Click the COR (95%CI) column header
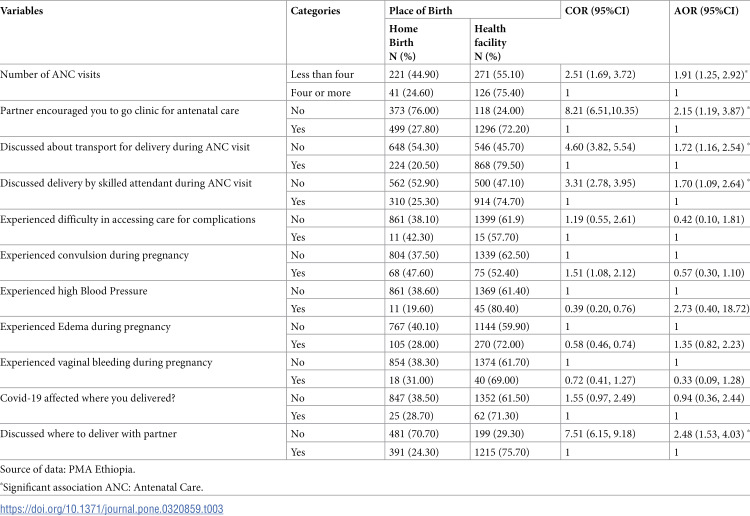 [597, 11]
